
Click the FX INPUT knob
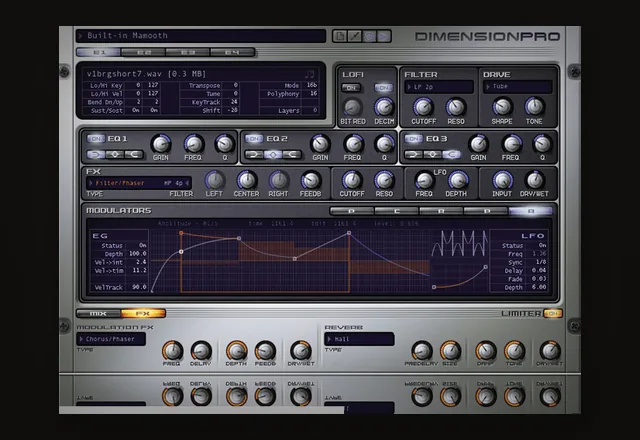coord(502,180)
